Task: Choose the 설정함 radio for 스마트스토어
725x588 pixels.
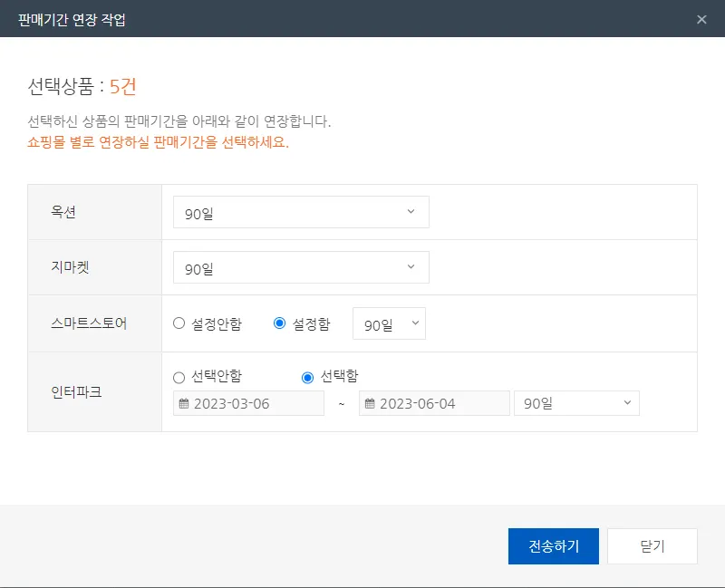Action: click(x=280, y=323)
